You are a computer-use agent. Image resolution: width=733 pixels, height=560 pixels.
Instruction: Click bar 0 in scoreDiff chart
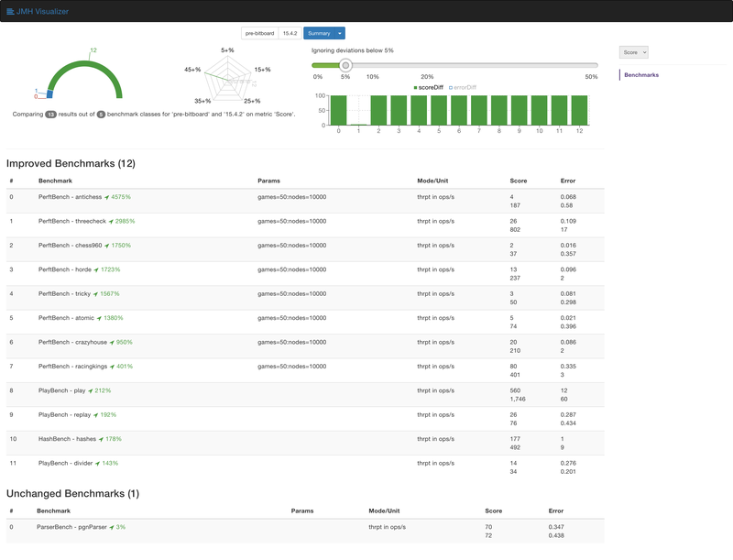click(338, 110)
